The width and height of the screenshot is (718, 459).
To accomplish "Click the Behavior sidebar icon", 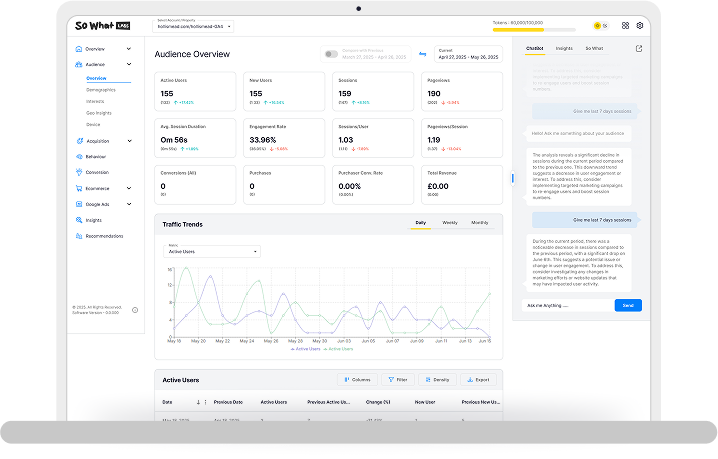I will [x=79, y=156].
